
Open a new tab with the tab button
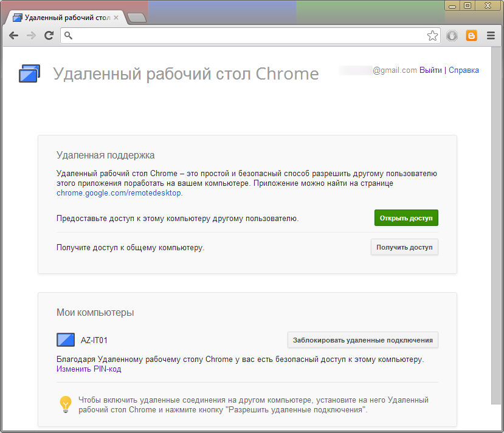[x=137, y=18]
